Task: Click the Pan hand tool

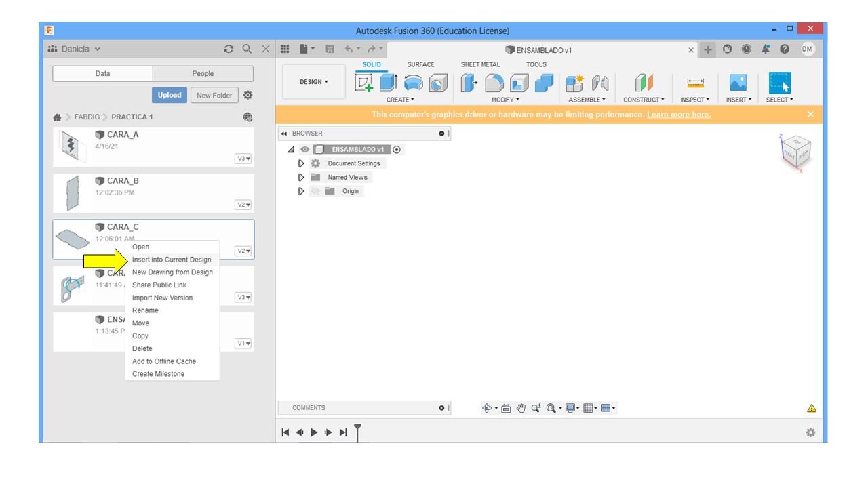Action: (521, 408)
